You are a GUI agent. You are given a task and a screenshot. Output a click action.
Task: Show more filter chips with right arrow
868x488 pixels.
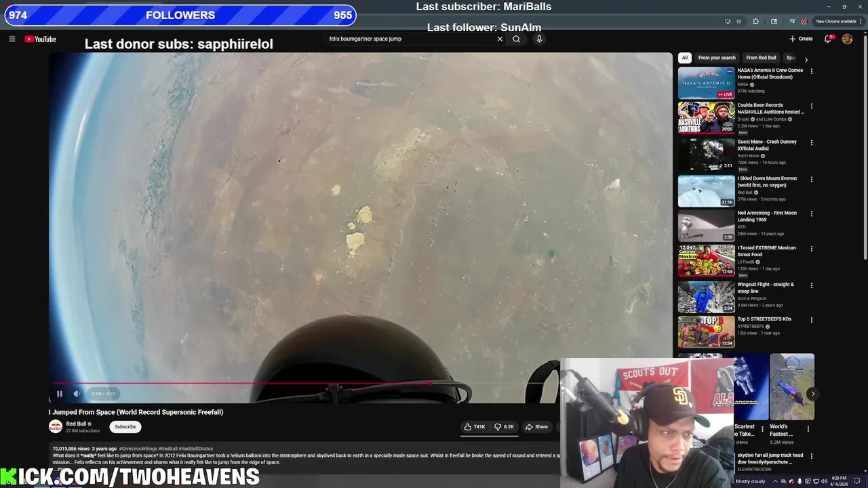[x=806, y=60]
